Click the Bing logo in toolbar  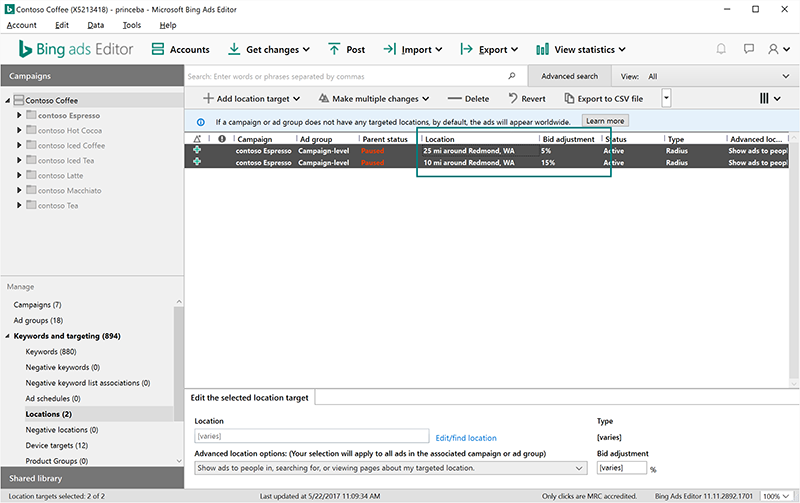pos(25,49)
